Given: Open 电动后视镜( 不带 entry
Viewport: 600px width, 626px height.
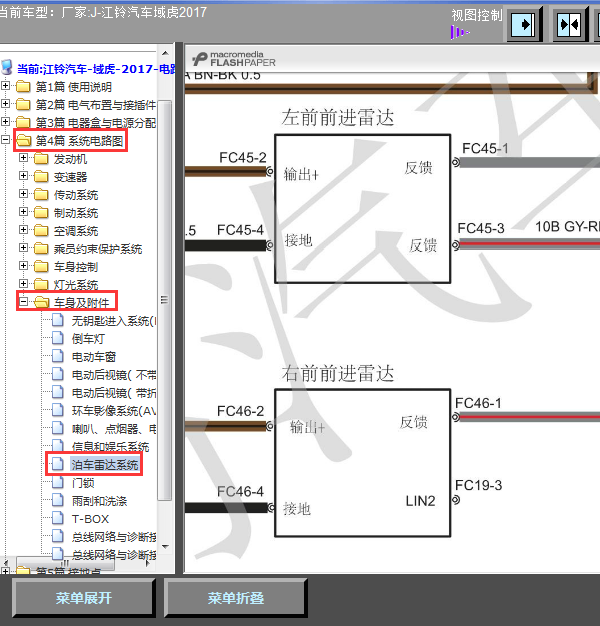Looking at the screenshot, I should [x=114, y=375].
